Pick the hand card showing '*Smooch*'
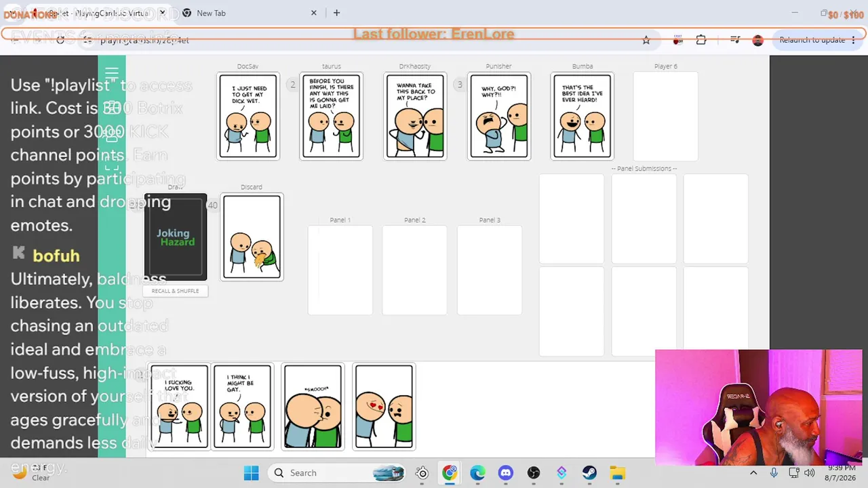Viewport: 868px width, 488px height. (x=313, y=407)
